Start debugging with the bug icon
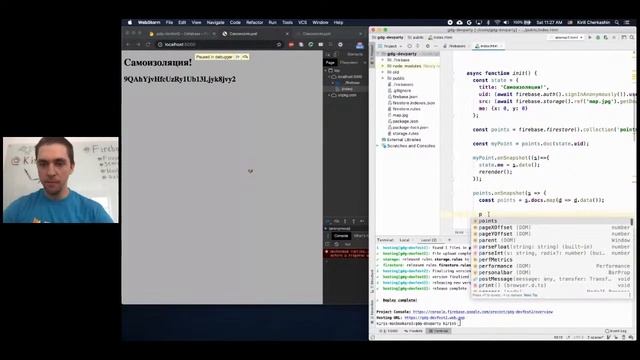The width and height of the screenshot is (640, 360). coord(598,38)
